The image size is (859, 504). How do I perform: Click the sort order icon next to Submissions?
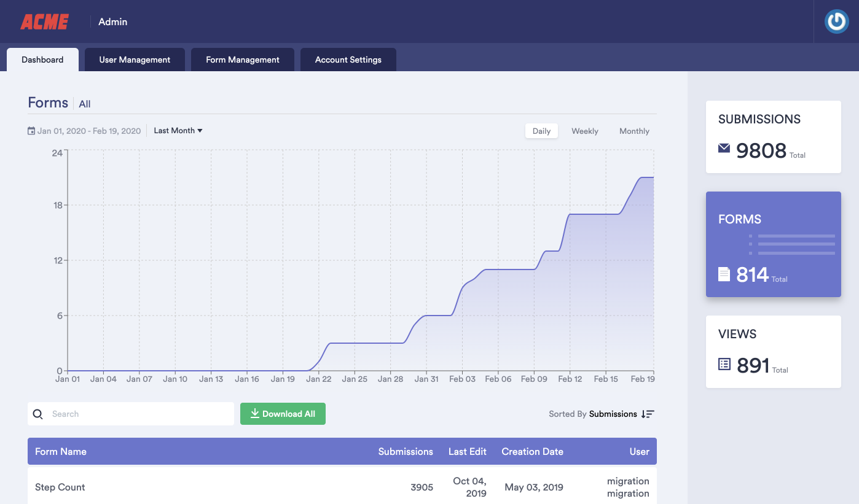pos(648,414)
